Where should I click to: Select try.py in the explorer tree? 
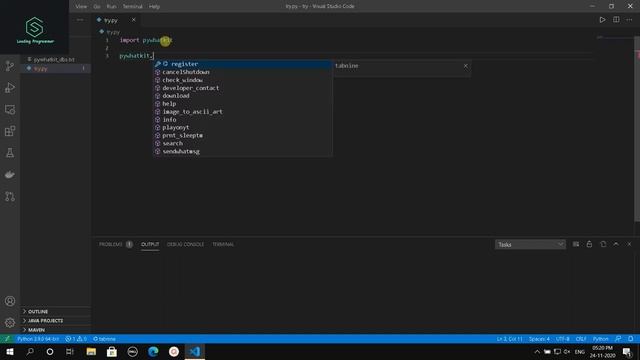pyautogui.click(x=56, y=69)
